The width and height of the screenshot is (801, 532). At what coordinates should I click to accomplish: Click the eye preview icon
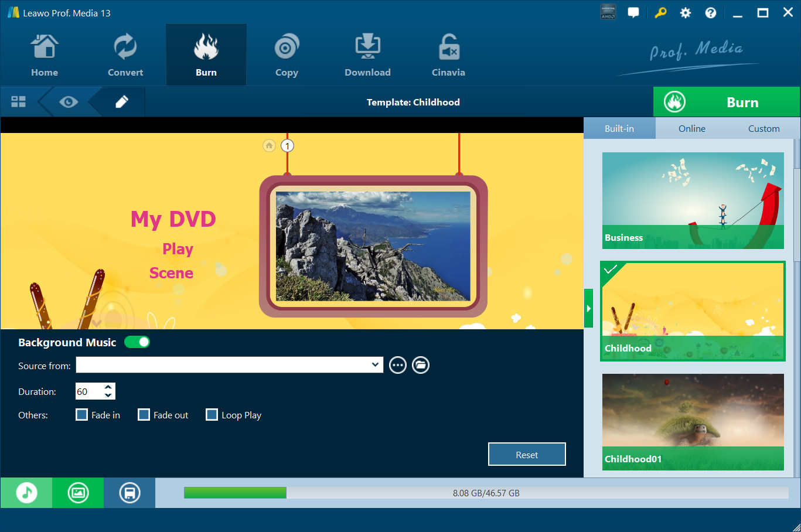69,102
